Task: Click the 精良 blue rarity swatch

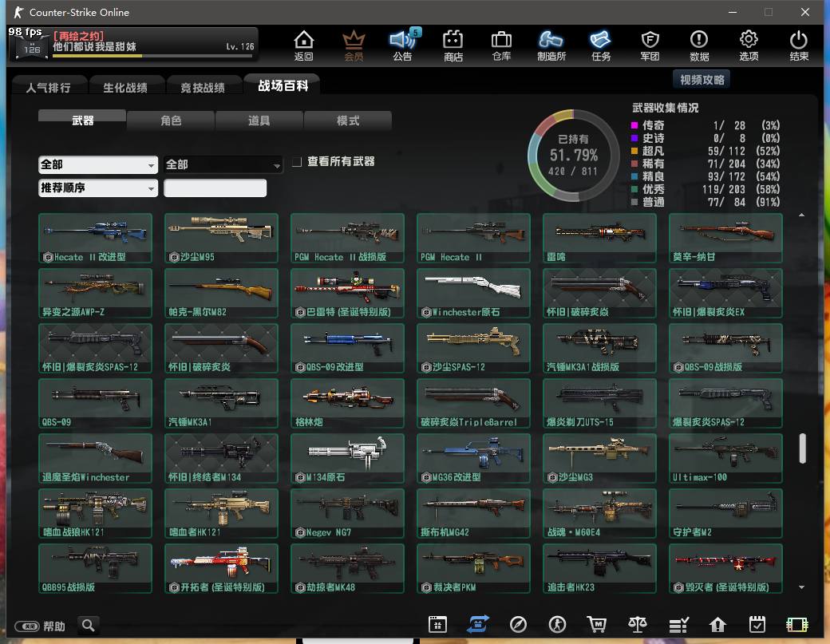Action: point(634,176)
